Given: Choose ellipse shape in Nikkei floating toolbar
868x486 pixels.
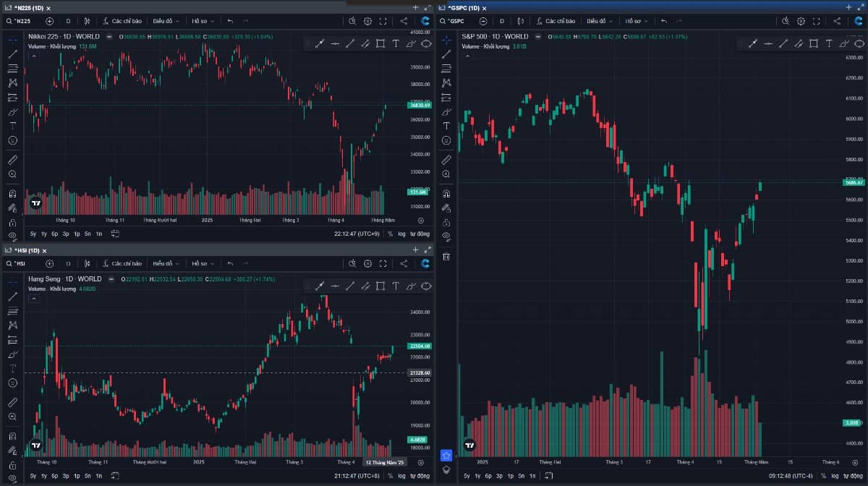Looking at the screenshot, I should [x=426, y=43].
